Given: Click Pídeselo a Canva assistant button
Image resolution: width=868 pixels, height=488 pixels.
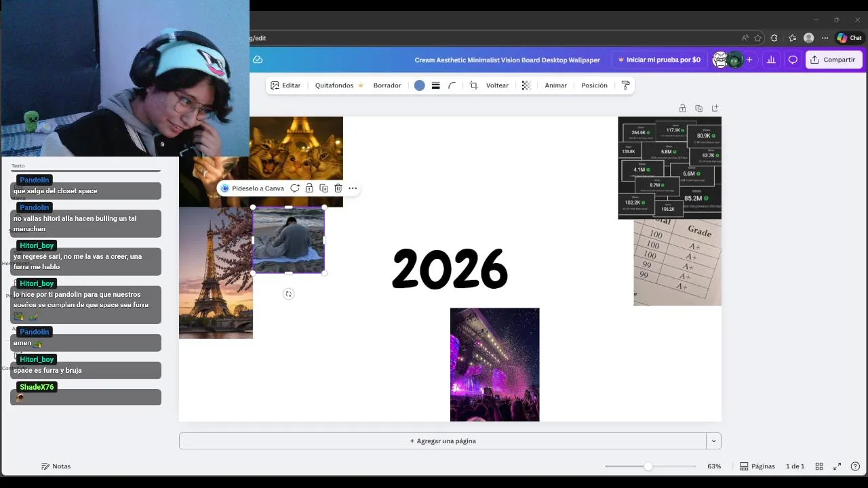Looking at the screenshot, I should pos(253,188).
